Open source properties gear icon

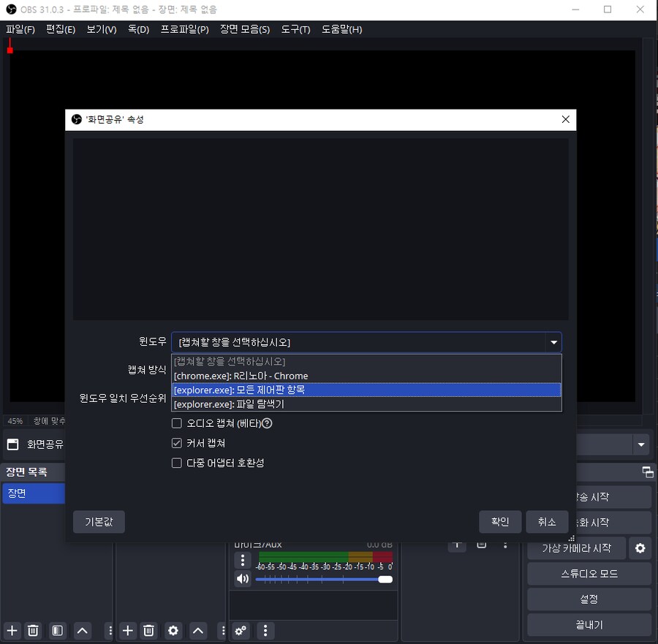[173, 630]
